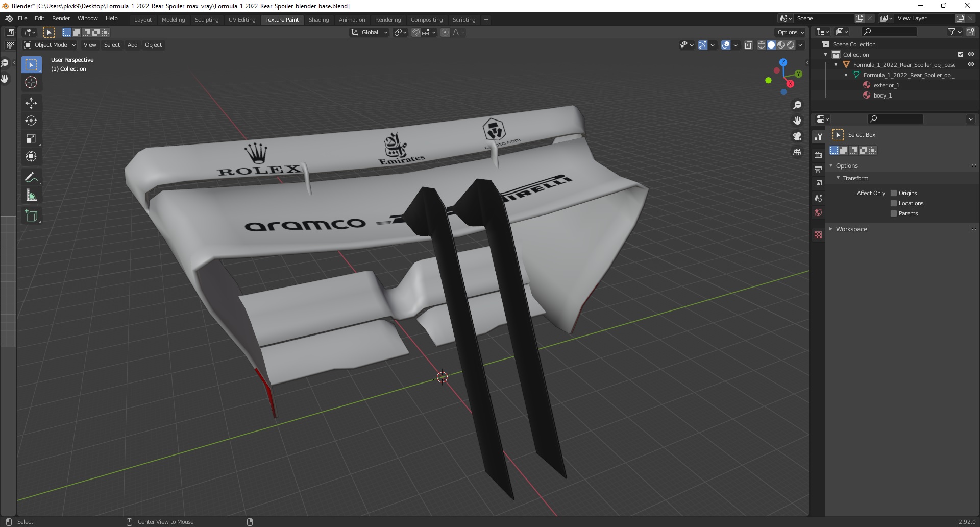Switch to the Sculpting workspace tab
Screen dimensions: 980x527
(207, 20)
